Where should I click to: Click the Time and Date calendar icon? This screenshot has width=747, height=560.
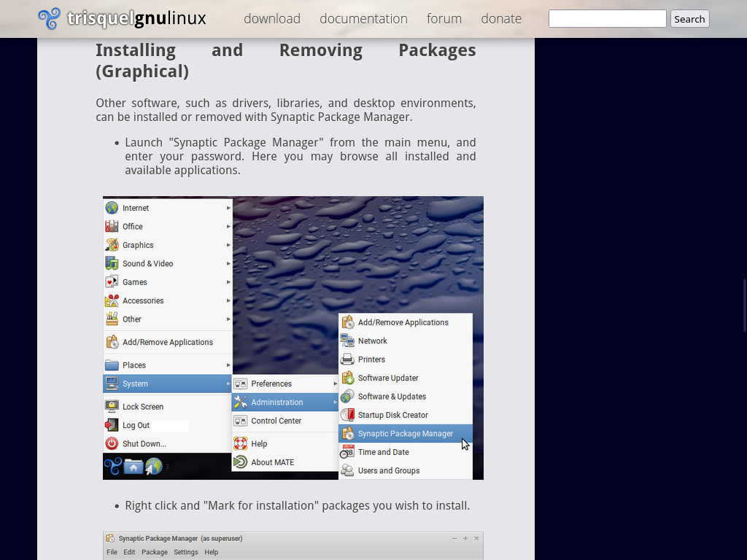348,452
